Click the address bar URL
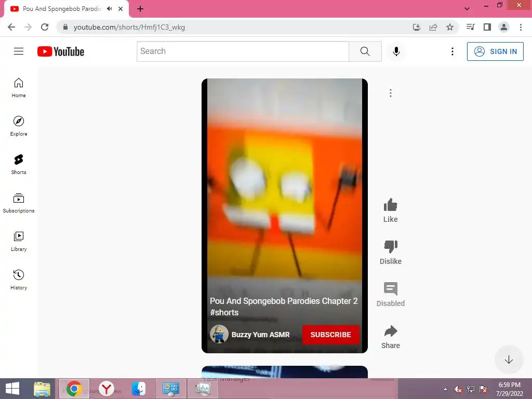 [129, 27]
